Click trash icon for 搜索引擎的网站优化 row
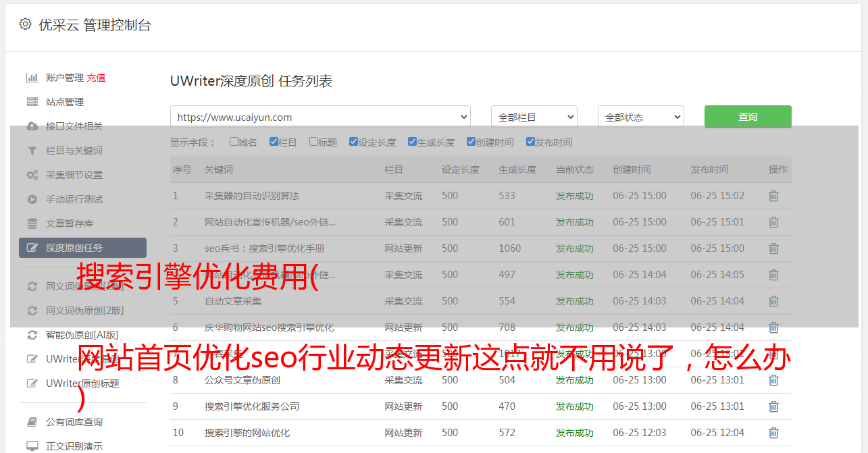Image resolution: width=868 pixels, height=453 pixels. click(x=773, y=433)
